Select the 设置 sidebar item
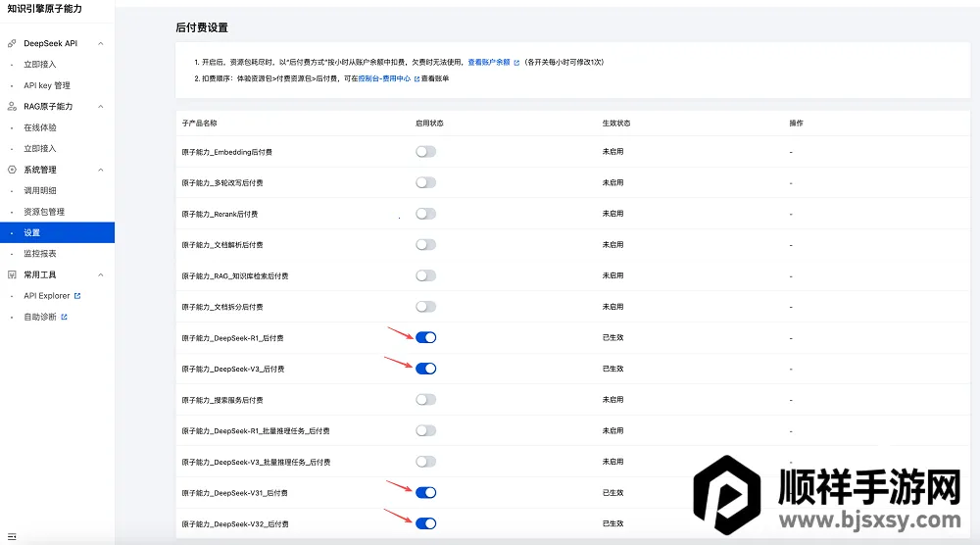980x545 pixels. tap(57, 232)
